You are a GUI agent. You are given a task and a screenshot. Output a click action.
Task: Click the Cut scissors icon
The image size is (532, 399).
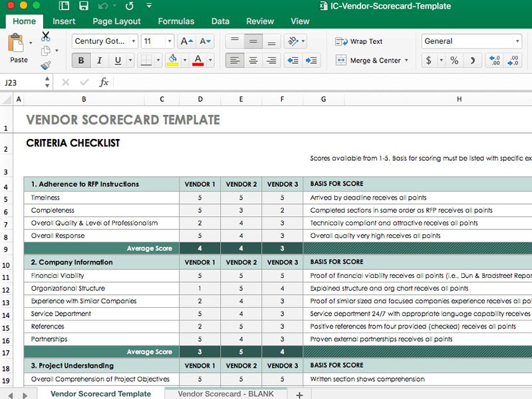click(46, 37)
